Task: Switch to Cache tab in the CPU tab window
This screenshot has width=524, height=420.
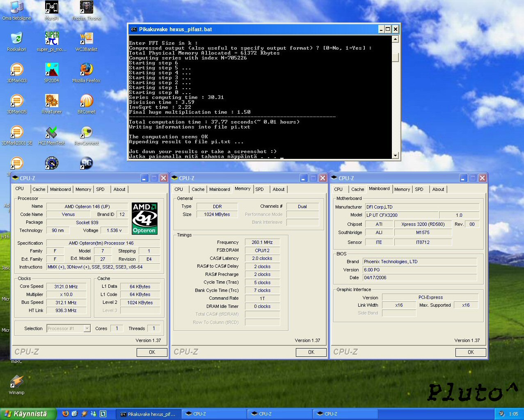Action: (39, 189)
